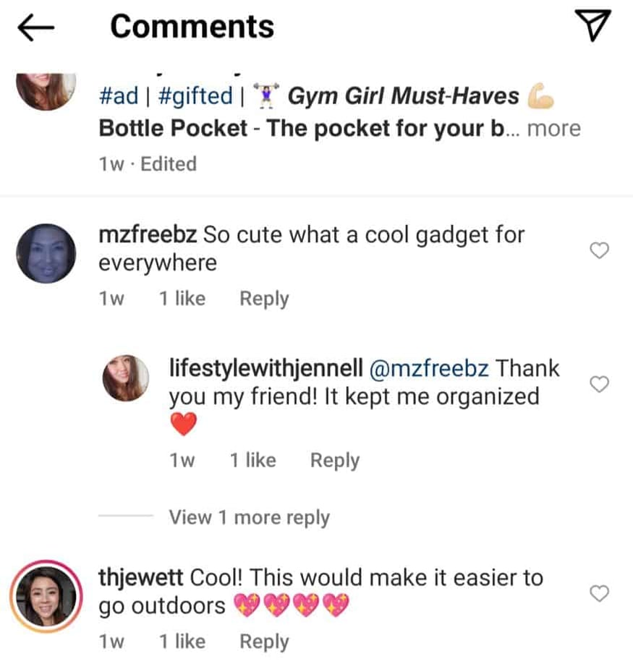Reply to mzfreebz's comment
The image size is (633, 672).
point(263,298)
